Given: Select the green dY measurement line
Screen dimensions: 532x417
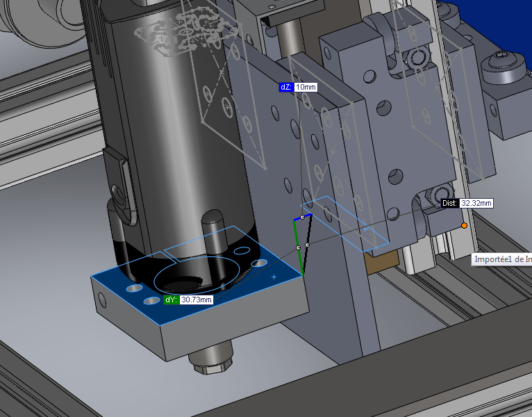Looking at the screenshot, I should click(299, 254).
